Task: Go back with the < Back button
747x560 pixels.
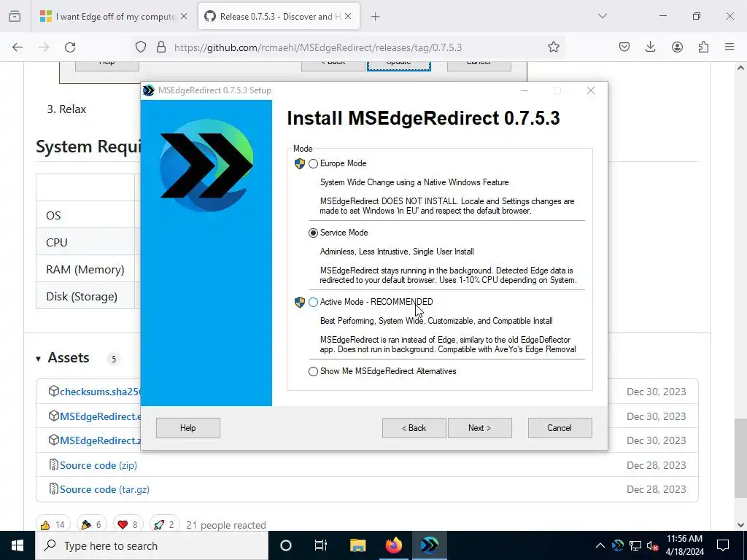Action: 414,427
